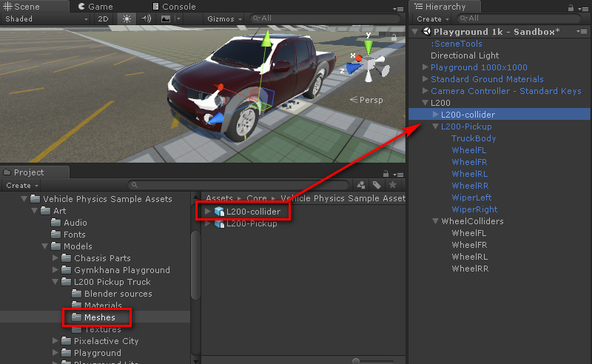Click Search by Type icon

click(x=361, y=185)
